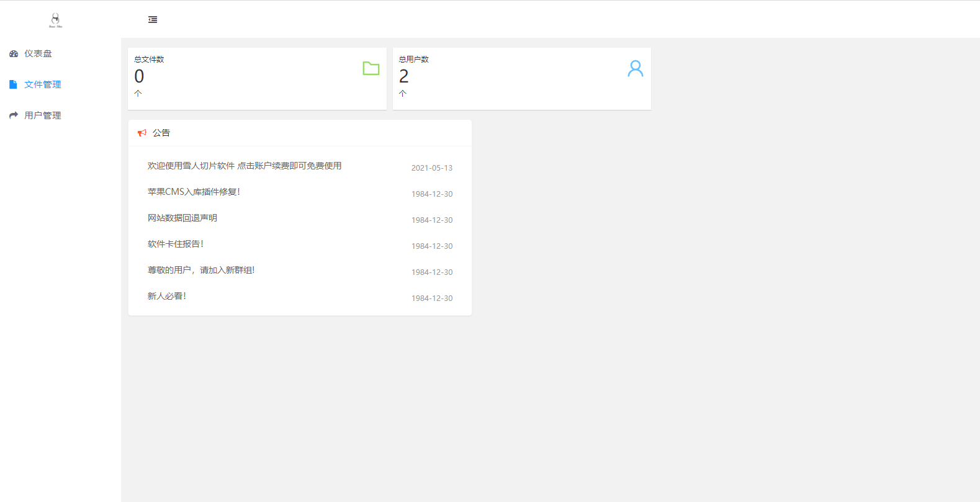View the 尊敬的用户，请加入新群组 notice
Viewport: 980px width, 502px height.
coord(200,270)
